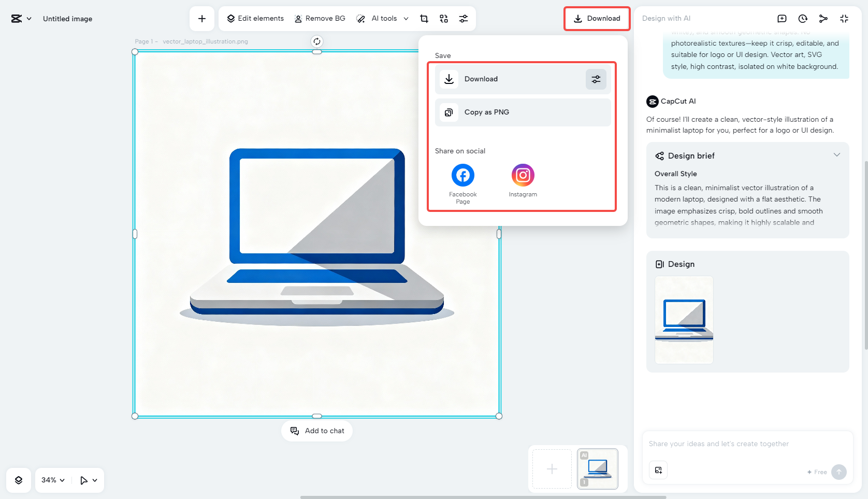Open the adjust settings sliders icon in toolbar
This screenshot has width=868, height=499.
point(464,19)
